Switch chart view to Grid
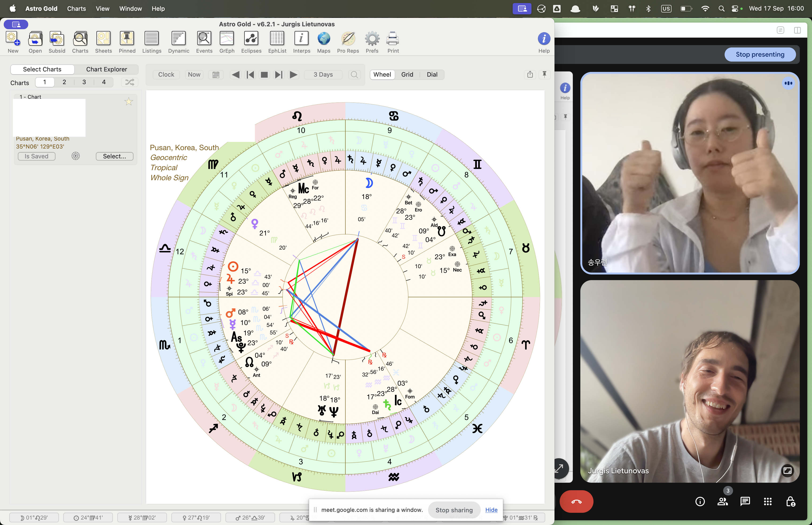Screen dimensions: 812x525 click(x=407, y=74)
